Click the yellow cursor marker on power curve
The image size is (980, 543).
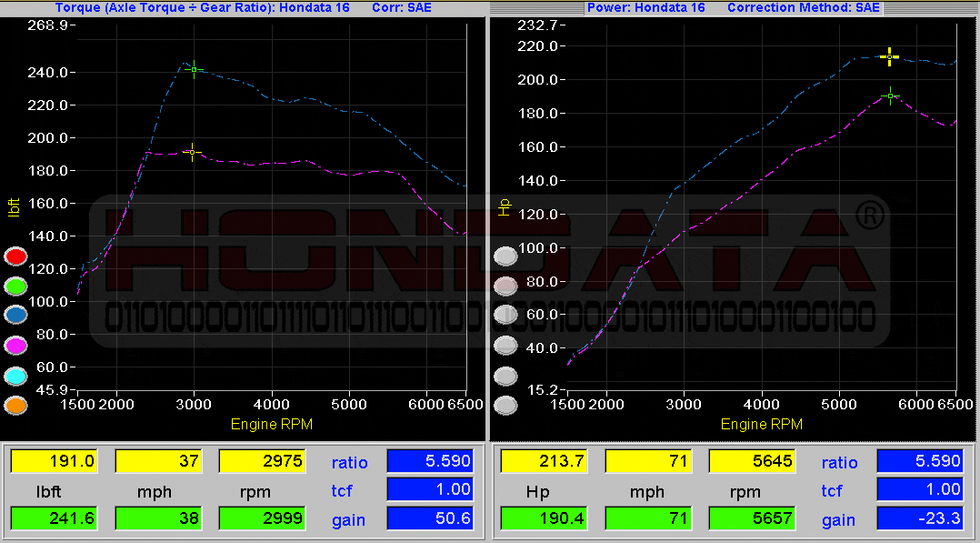click(x=889, y=57)
